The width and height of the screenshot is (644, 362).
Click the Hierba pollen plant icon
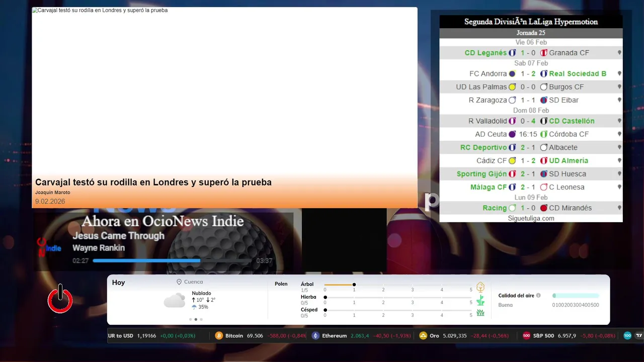[480, 300]
